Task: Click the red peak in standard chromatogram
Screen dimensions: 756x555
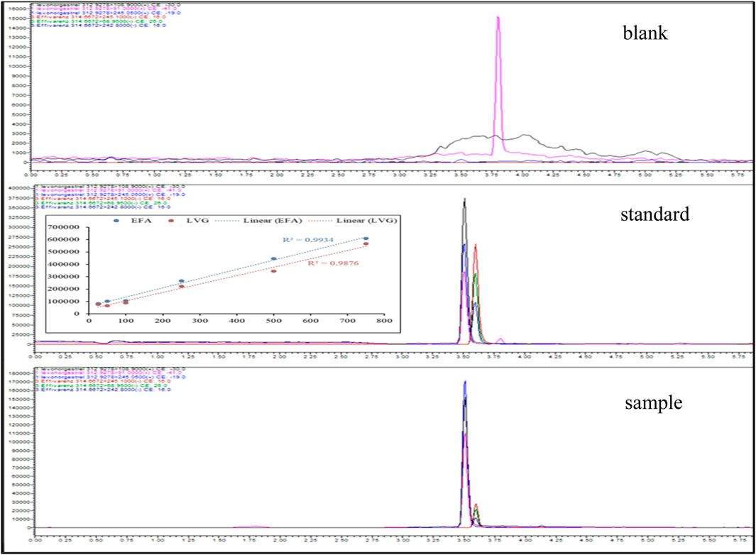Action: [476, 294]
